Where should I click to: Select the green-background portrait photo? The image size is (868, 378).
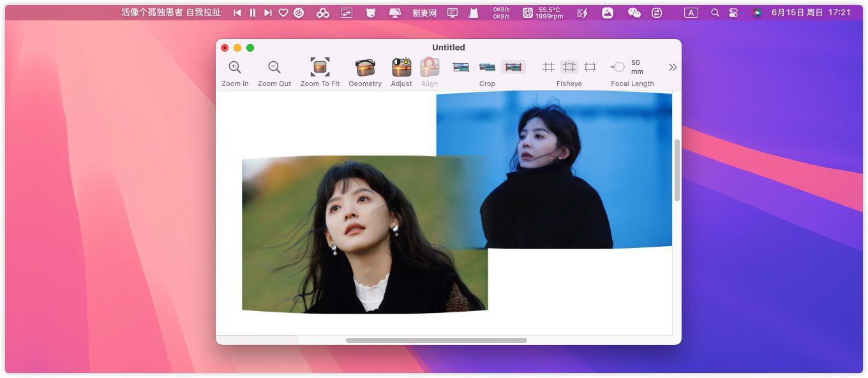click(x=364, y=235)
